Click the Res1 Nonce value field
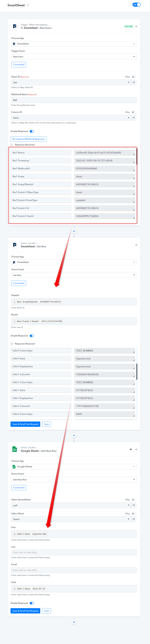Screen dimensions: 150x644 click(105, 153)
